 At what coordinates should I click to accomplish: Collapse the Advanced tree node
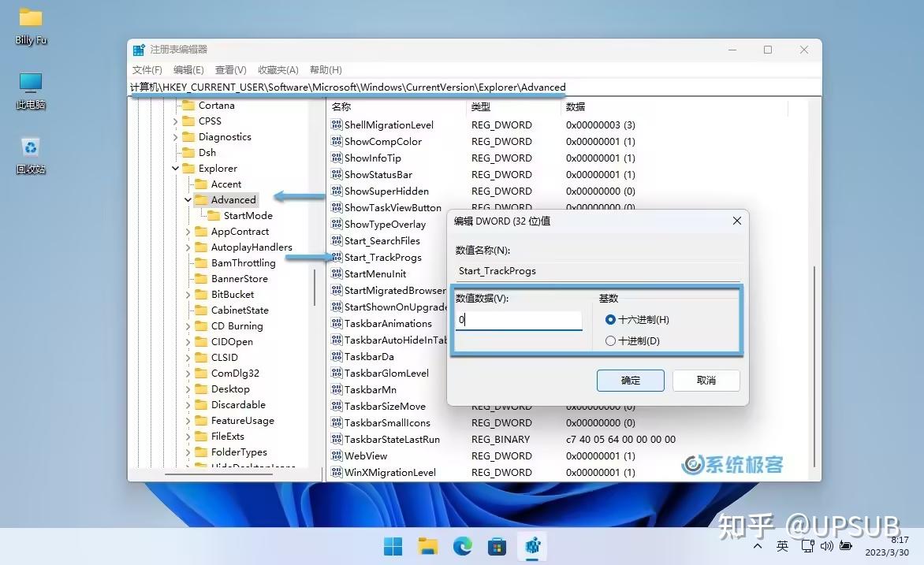point(188,199)
